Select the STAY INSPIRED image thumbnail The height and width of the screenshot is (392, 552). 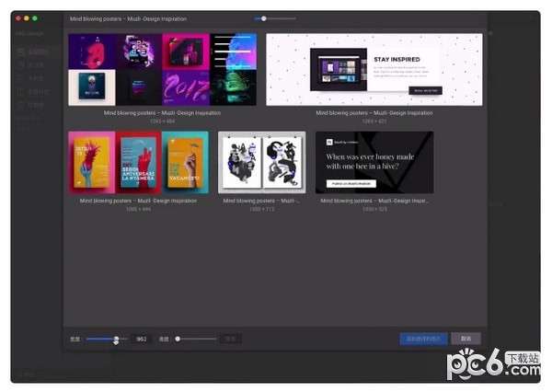click(374, 70)
